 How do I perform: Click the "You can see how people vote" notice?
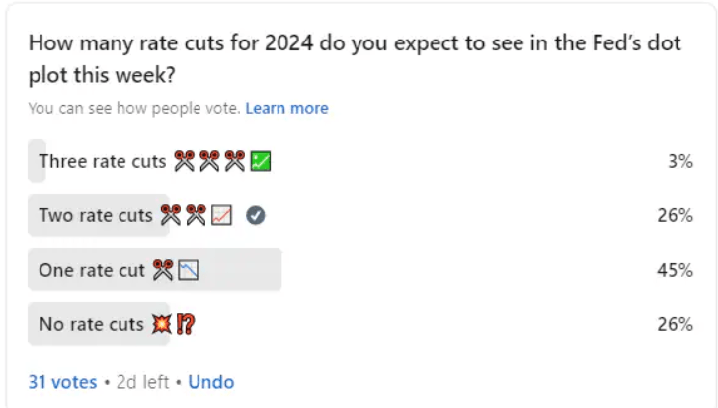[x=134, y=108]
